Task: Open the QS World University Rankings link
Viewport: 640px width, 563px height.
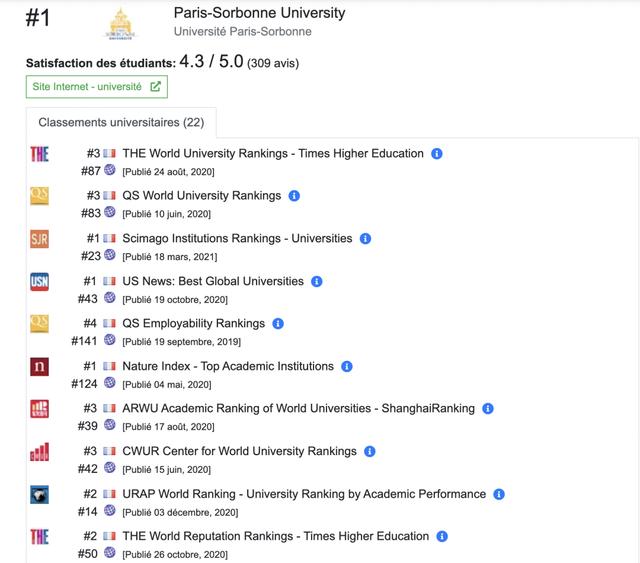Action: click(x=202, y=196)
